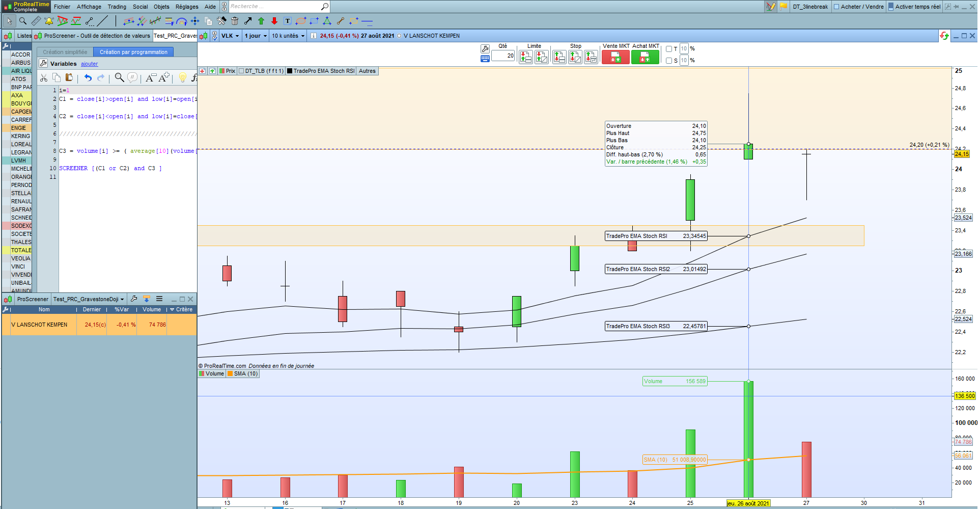Viewport: 980px width, 509px height.
Task: Sort screener results by Volume column
Action: [x=151, y=309]
